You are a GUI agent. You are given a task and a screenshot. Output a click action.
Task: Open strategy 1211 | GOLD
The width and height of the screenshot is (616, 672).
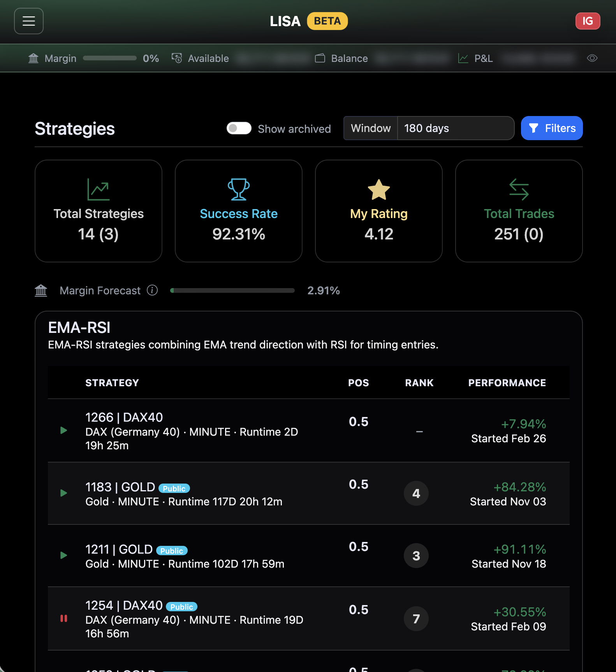[x=119, y=549]
